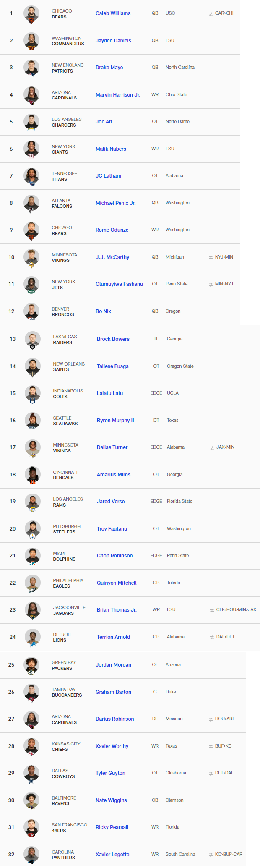Click the trade icon beside DAL>DET

coord(212,637)
